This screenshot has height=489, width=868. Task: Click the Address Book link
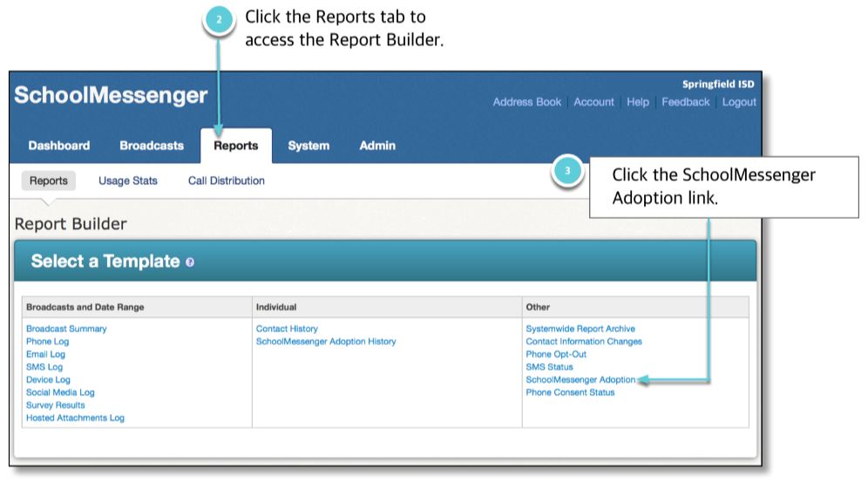click(x=527, y=102)
